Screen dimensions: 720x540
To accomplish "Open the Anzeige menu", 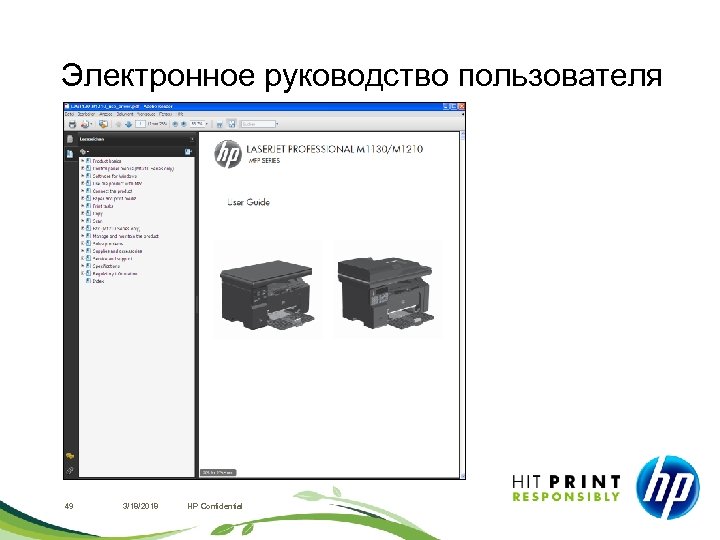I will 106,114.
